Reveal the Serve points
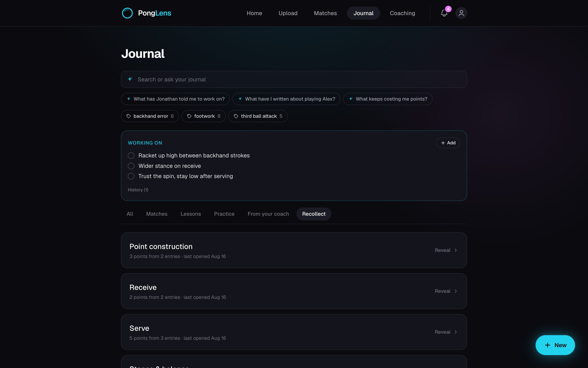 tap(446, 332)
